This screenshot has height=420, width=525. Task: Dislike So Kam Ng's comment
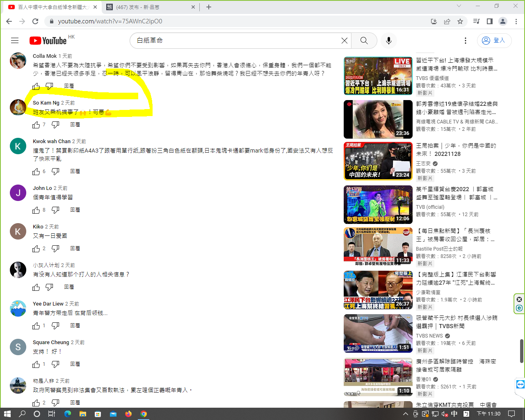tap(56, 125)
